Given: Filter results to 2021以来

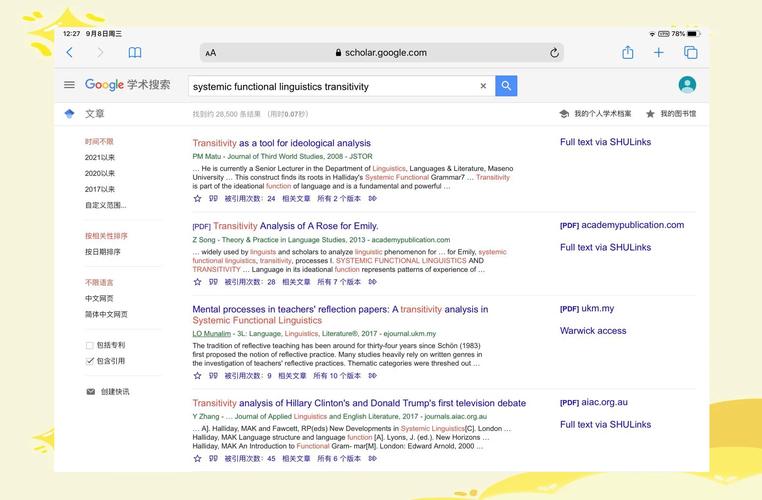Looking at the screenshot, I should 100,157.
